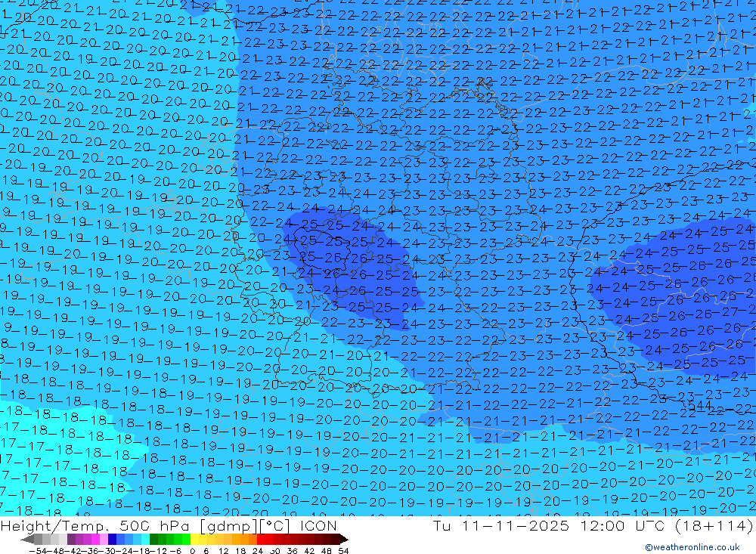756x554 pixels.
Task: Click the Height/Temp. 500 hPa ICON title
Action: tap(169, 525)
